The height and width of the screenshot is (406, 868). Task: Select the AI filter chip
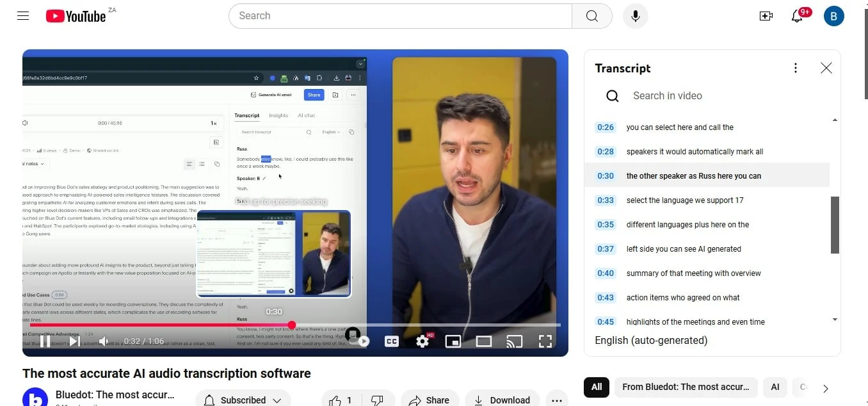tap(775, 387)
